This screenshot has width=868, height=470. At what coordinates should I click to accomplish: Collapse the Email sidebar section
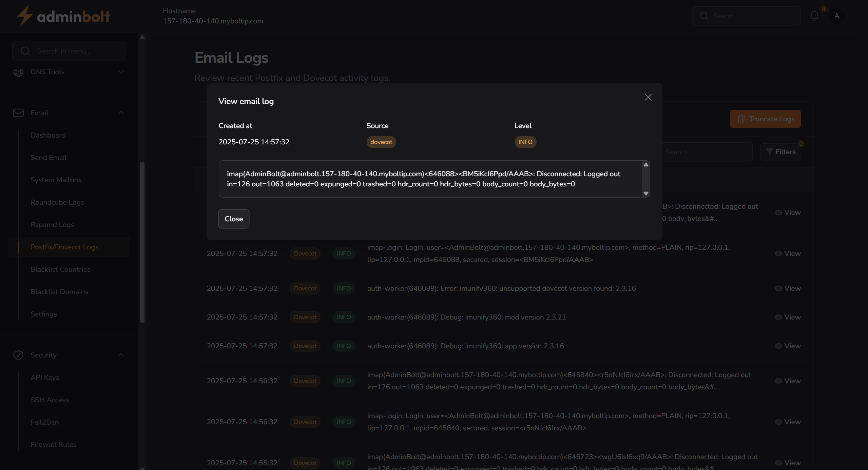tap(121, 113)
